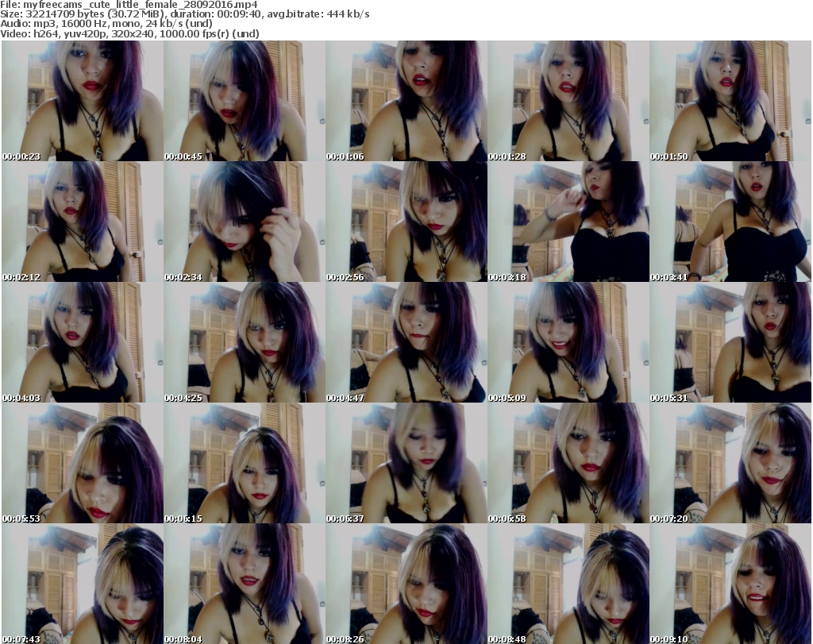813x644 pixels.
Task: Open the 00:05:09 preview frame
Action: (x=568, y=342)
